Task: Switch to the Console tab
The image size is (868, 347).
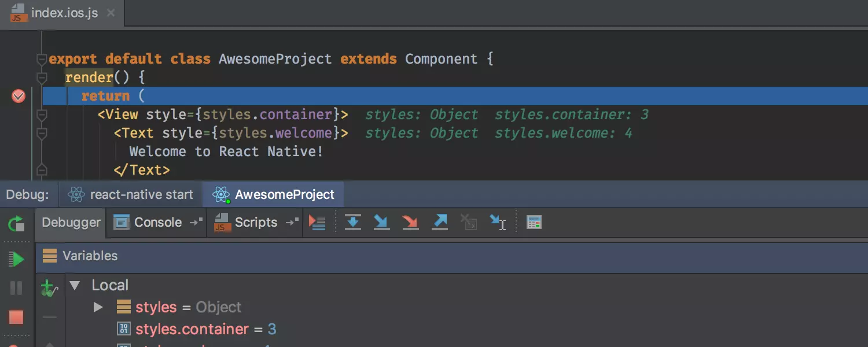Action: coord(157,223)
